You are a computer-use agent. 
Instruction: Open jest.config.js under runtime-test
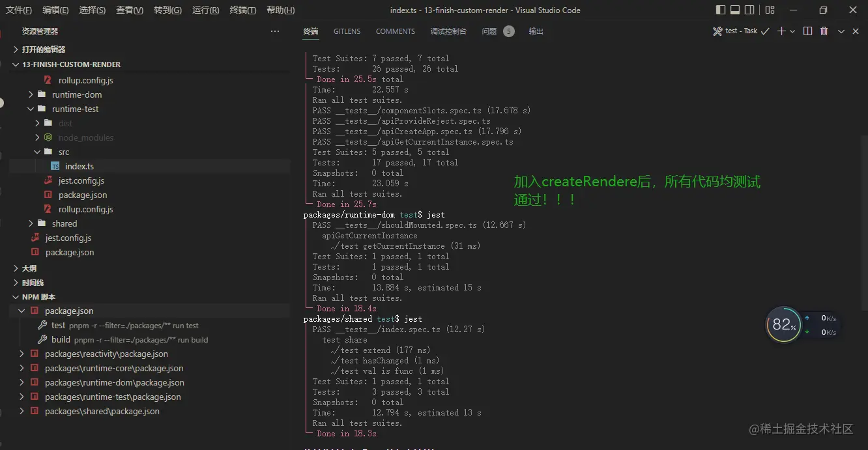coord(150,180)
